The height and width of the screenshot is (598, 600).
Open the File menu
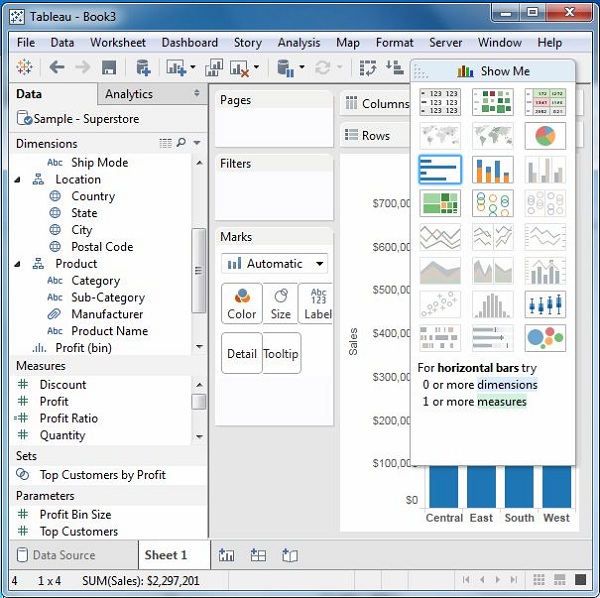point(26,42)
